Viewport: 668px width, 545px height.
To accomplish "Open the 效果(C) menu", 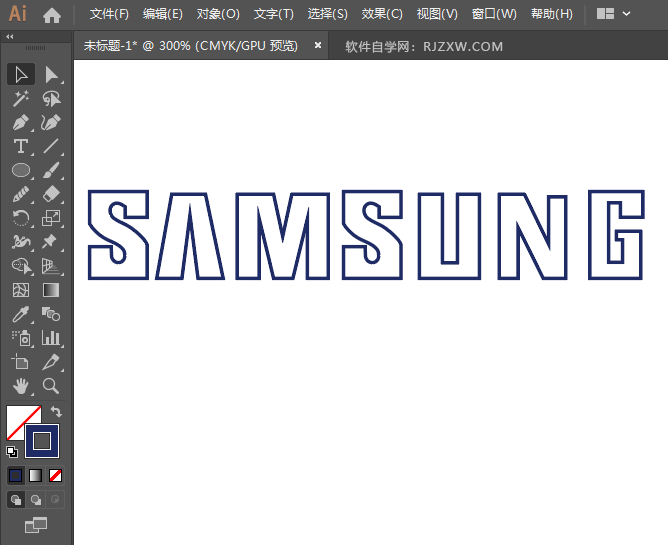I will tap(382, 14).
